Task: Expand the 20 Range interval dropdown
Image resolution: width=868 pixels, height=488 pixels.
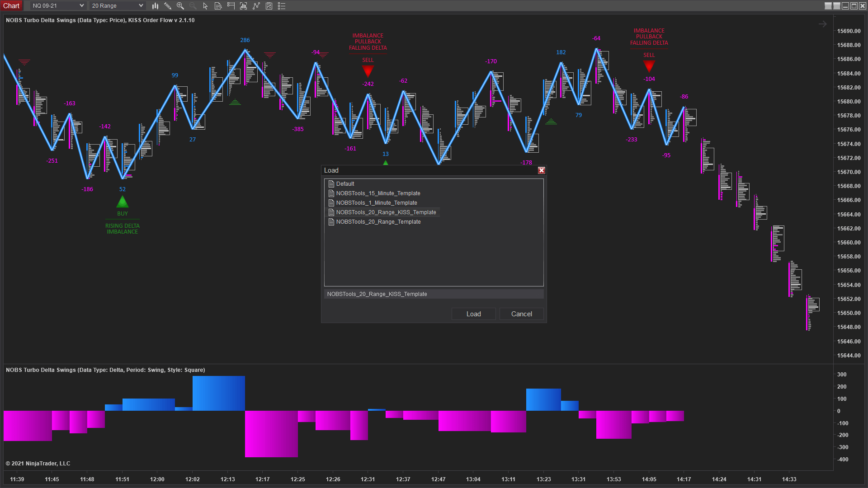Action: coord(117,6)
